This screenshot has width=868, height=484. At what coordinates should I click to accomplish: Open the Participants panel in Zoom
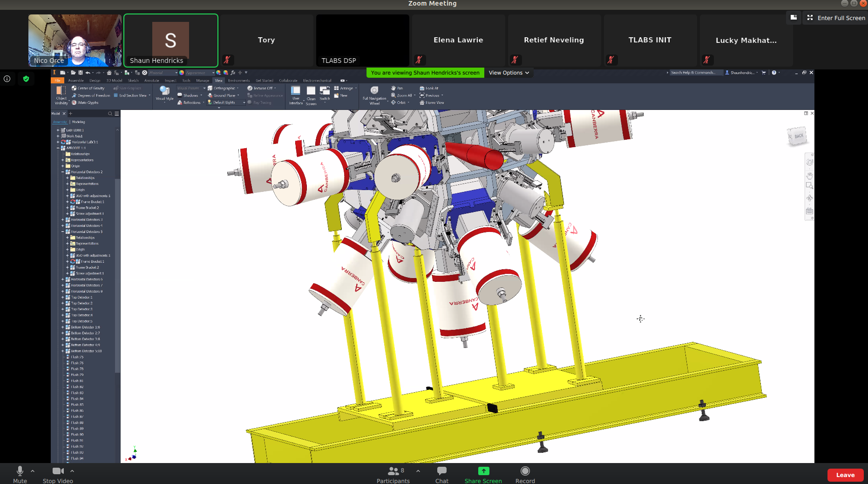(393, 475)
